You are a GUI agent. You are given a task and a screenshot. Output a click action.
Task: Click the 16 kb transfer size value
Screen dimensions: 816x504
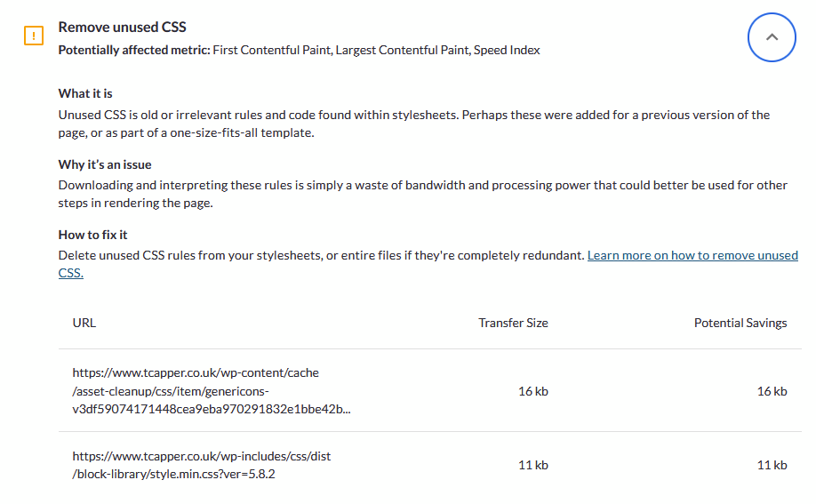(x=533, y=391)
